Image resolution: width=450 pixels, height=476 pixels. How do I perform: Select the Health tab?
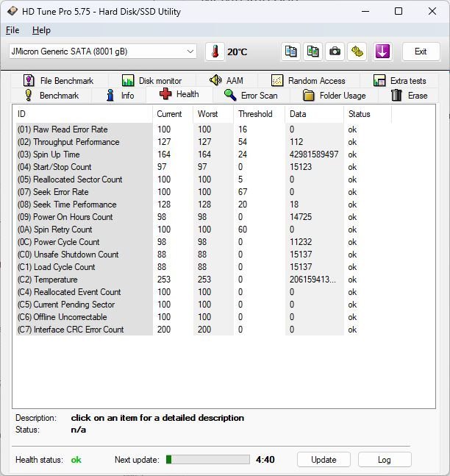click(179, 94)
